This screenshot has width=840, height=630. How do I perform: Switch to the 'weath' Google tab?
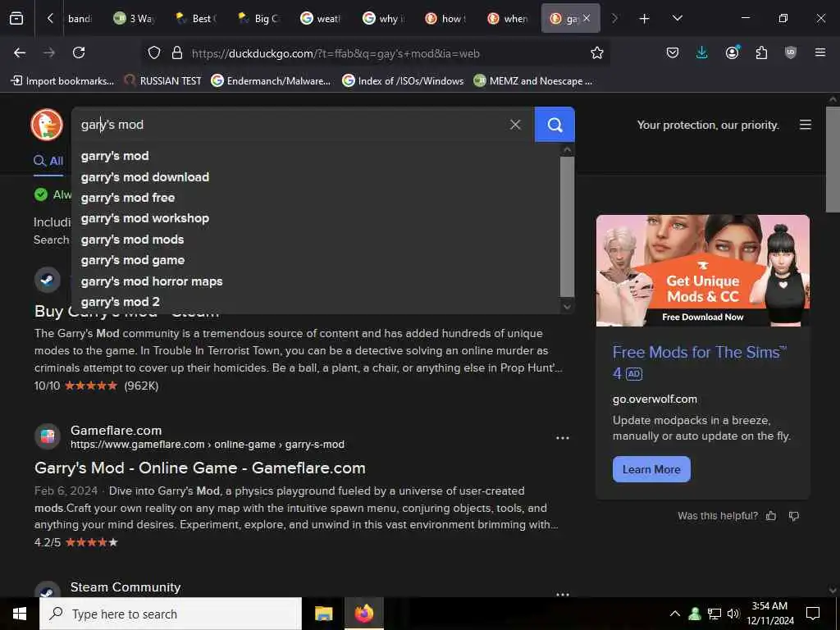pyautogui.click(x=322, y=19)
